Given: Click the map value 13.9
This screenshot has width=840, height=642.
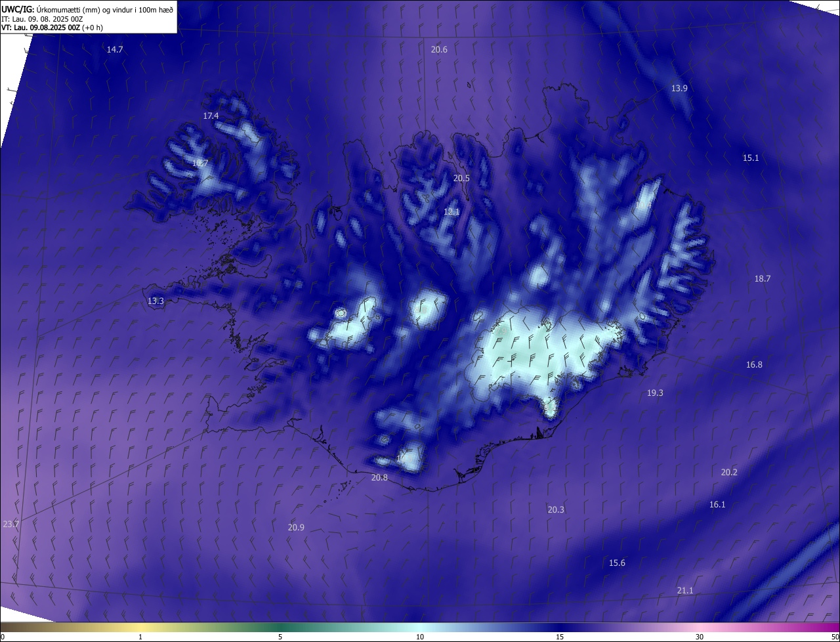Looking at the screenshot, I should pos(679,88).
